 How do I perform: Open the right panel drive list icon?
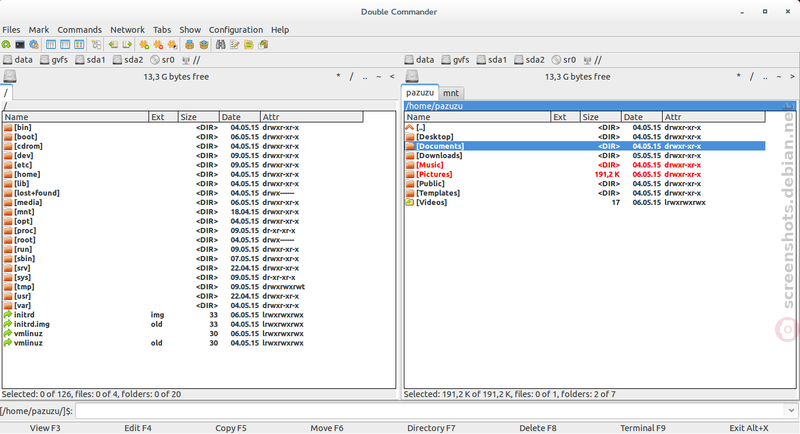click(412, 76)
